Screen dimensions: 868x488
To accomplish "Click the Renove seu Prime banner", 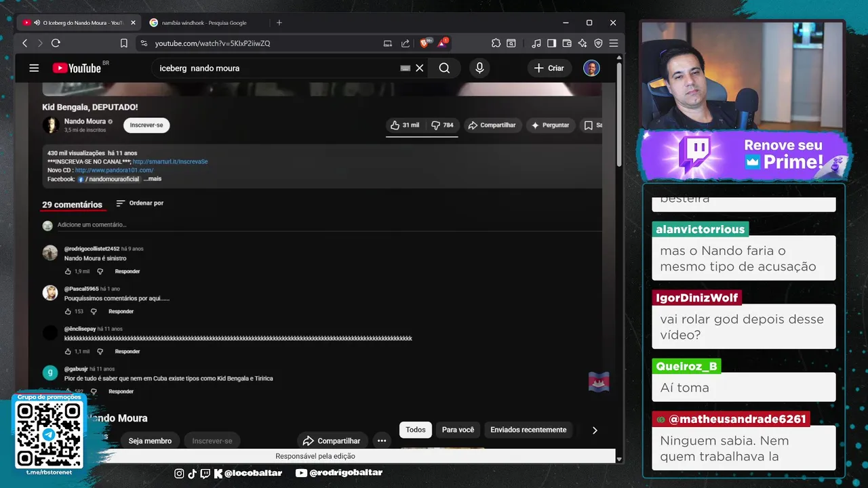I will click(x=743, y=155).
